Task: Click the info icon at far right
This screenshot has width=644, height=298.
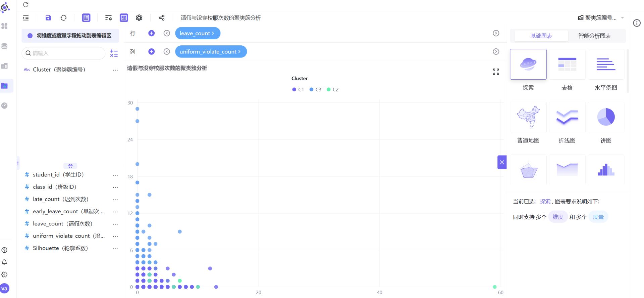Action: (x=637, y=23)
